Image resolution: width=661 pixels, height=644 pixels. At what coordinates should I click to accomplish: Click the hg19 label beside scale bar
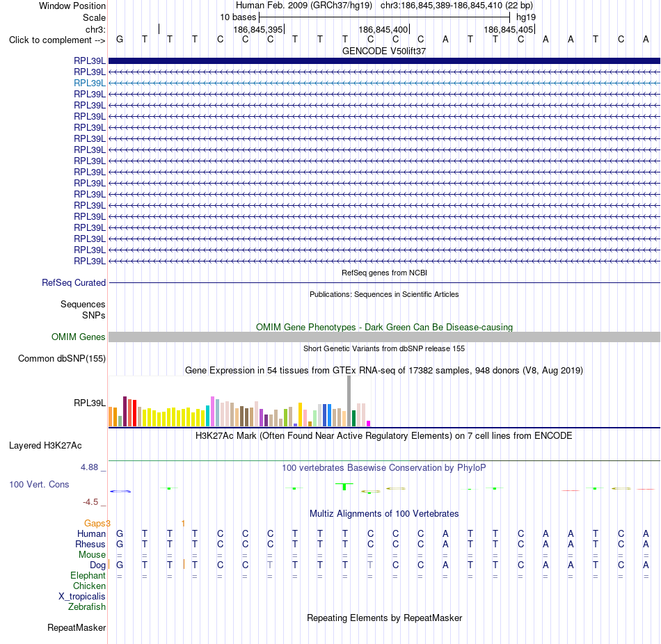pyautogui.click(x=526, y=17)
